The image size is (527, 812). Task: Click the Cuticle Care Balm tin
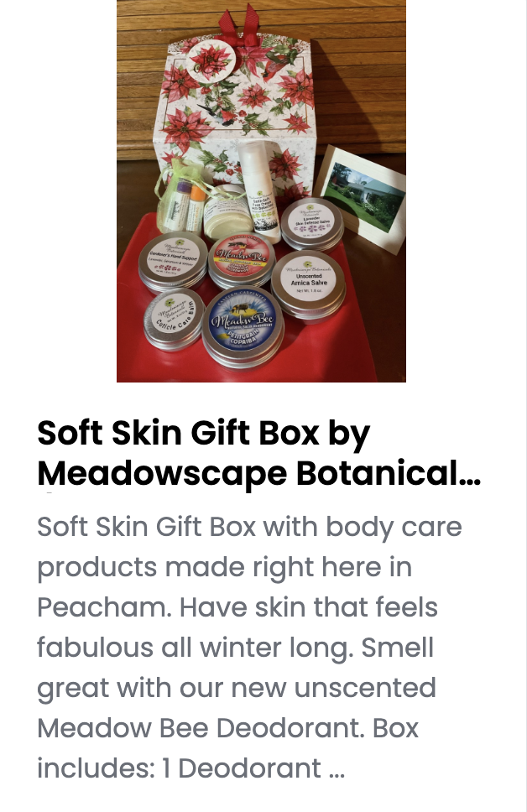[x=174, y=319]
